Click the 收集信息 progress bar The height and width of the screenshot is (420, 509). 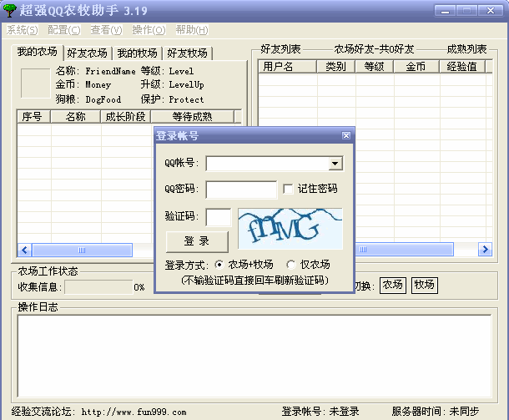coord(98,287)
